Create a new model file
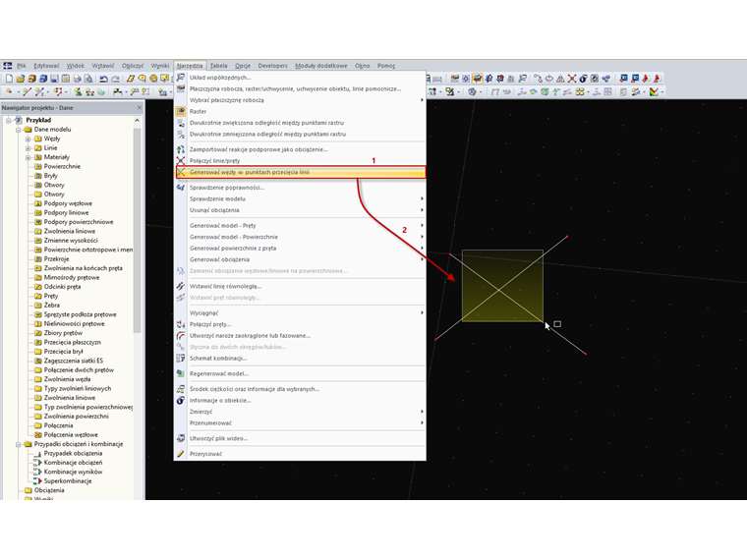The image size is (747, 560). [9, 78]
